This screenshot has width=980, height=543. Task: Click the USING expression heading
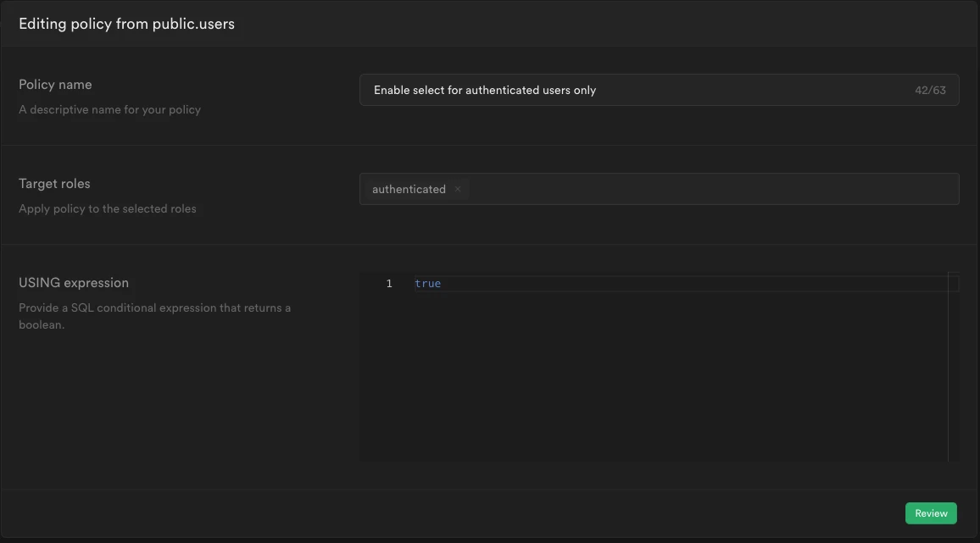[73, 282]
